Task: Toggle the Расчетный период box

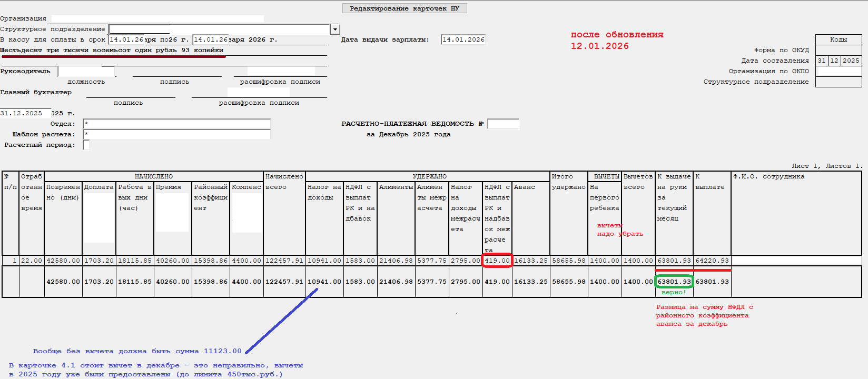Action: coord(86,145)
